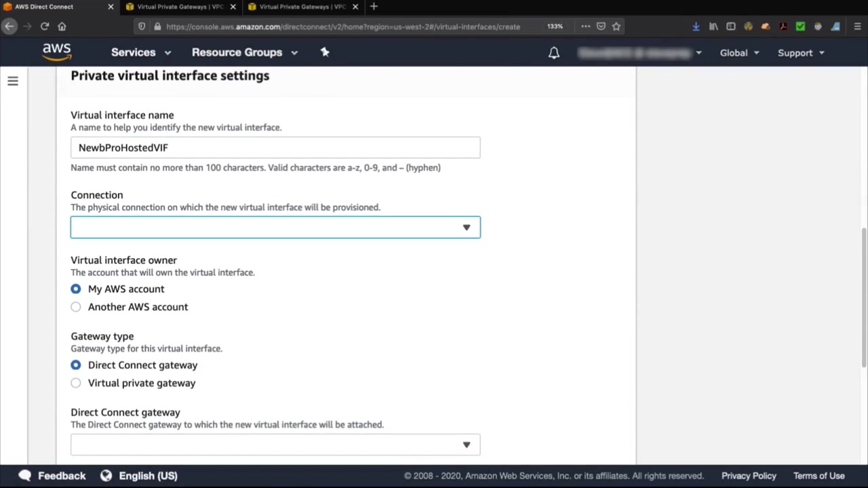Open the Global region selector
Screen dimensions: 868x488
point(740,53)
